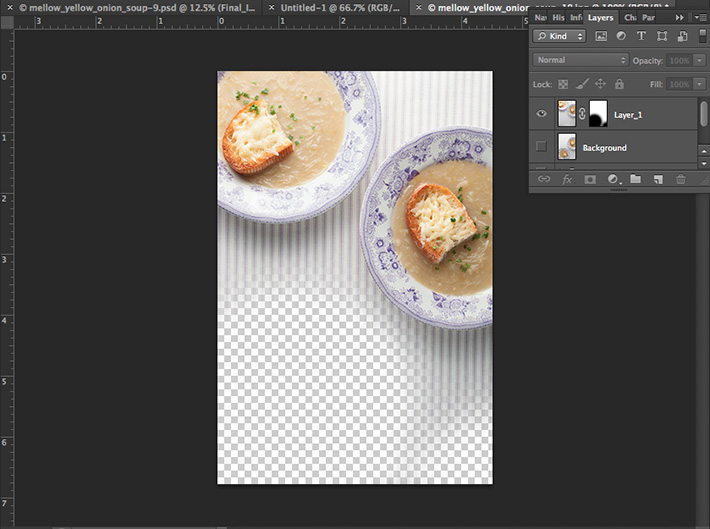Screen dimensions: 710x529
Task: Hide Layer_1 using eye icon
Action: [541, 113]
